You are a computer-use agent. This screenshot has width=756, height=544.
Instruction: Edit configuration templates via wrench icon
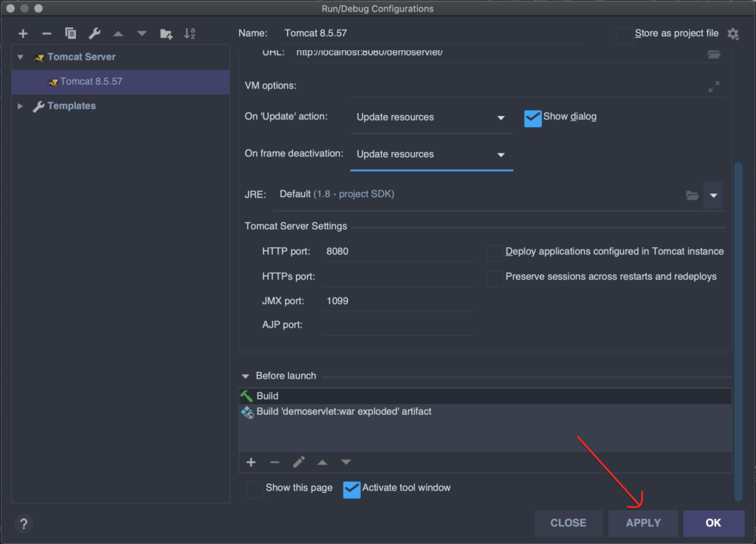94,33
